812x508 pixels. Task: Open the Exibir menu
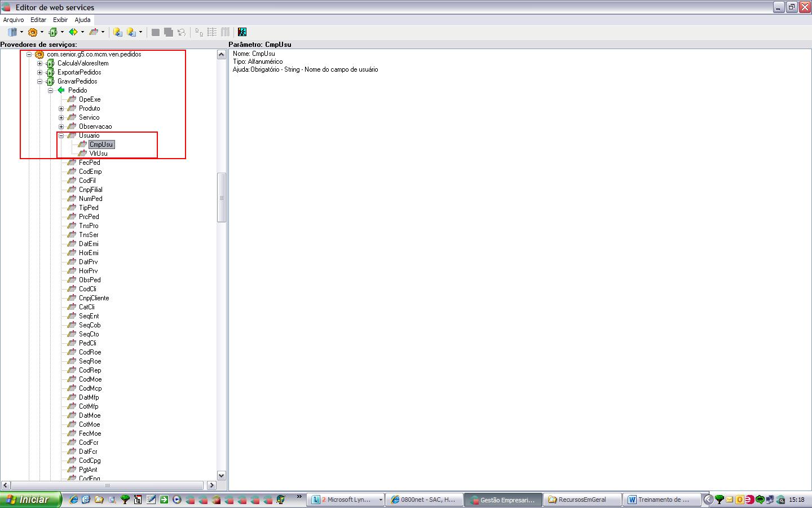(60, 20)
